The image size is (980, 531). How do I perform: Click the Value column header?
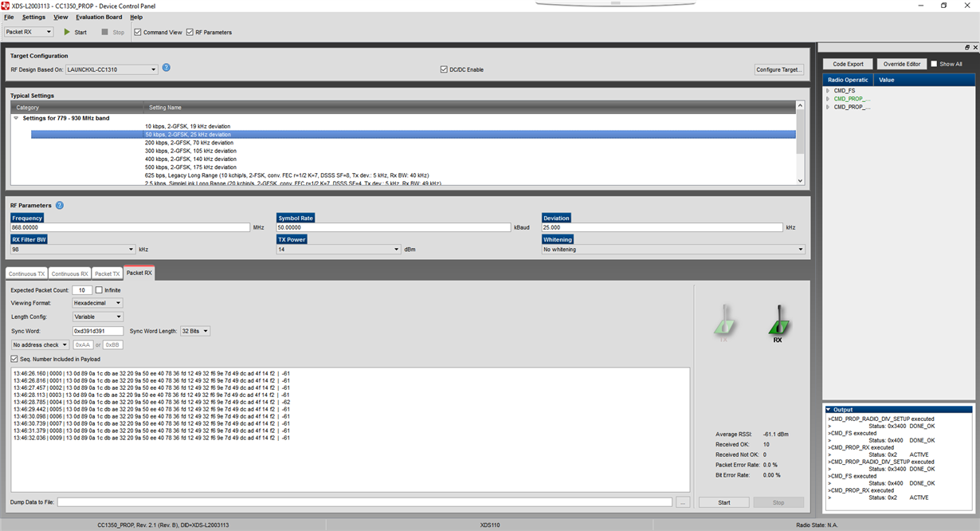[924, 80]
